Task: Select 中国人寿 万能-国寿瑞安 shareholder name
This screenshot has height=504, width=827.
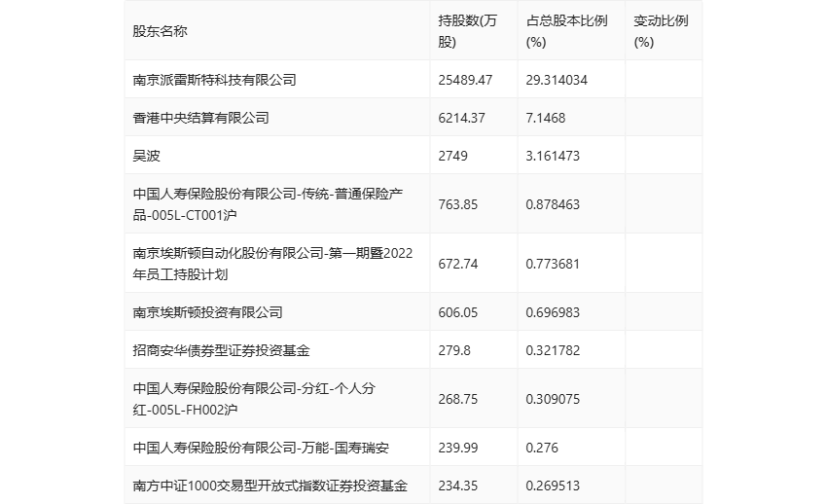Action: [x=261, y=448]
